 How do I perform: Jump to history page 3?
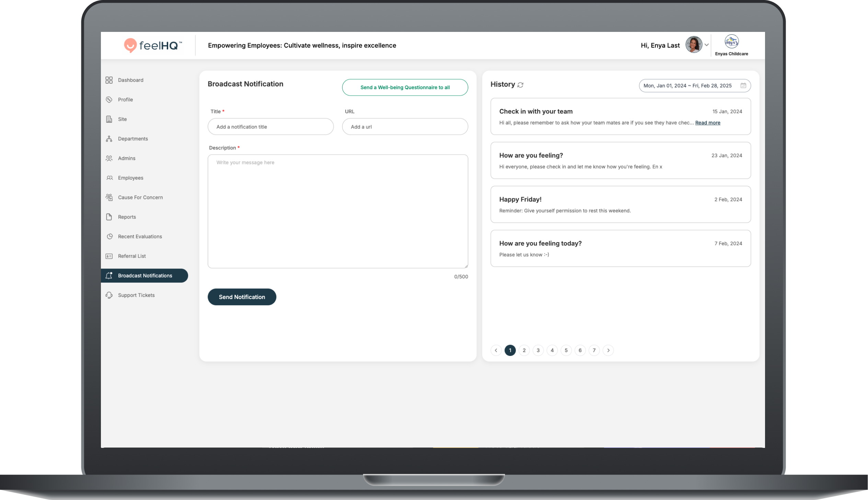[x=538, y=350]
